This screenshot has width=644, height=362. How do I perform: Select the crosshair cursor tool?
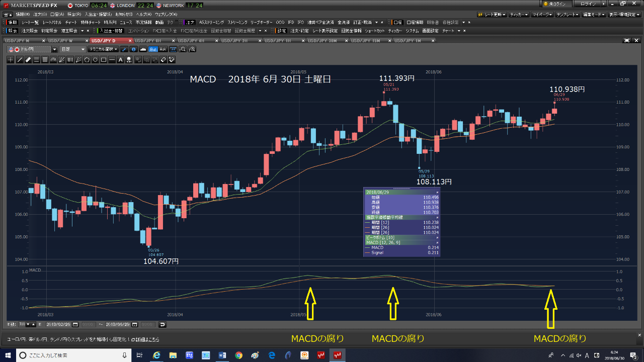pyautogui.click(x=11, y=60)
